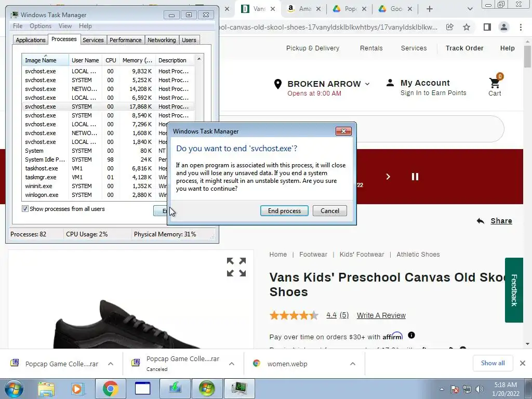Switch to the Performance tab in Task Manager
The image size is (532, 399).
(x=126, y=40)
